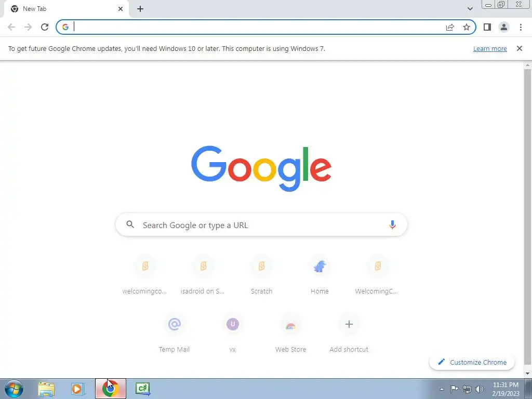532x399 pixels.
Task: Click the magnifier icon in search box
Action: pos(130,224)
